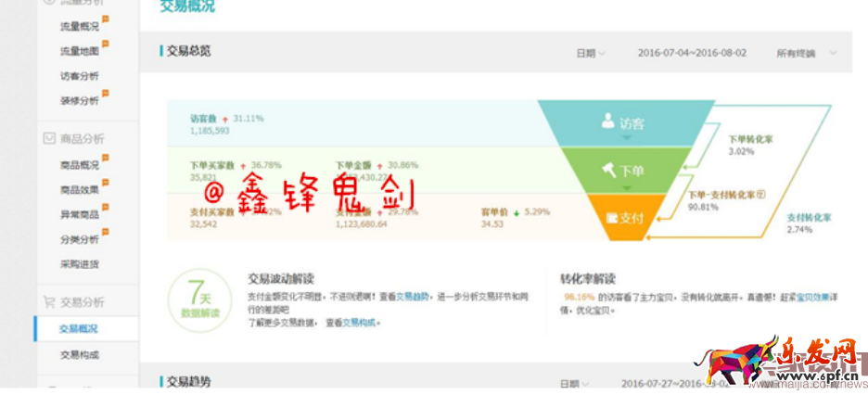Follow the 交易趋势 link in 交易波动解读
This screenshot has height=395, width=868.
(412, 297)
